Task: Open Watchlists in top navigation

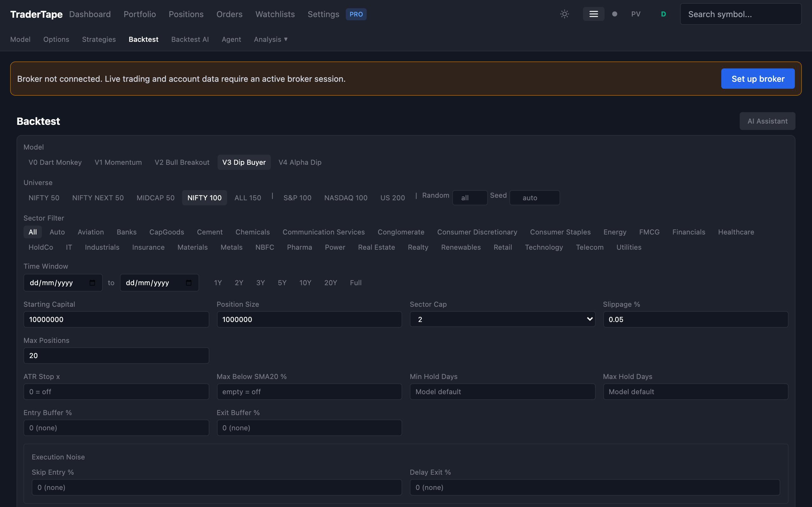Action: (275, 14)
